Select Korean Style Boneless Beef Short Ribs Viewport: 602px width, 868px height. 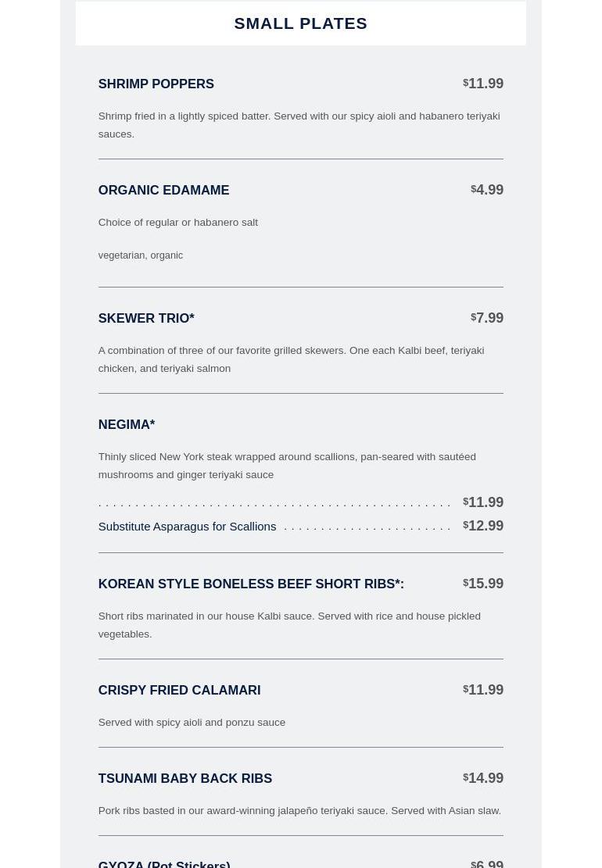251,584
